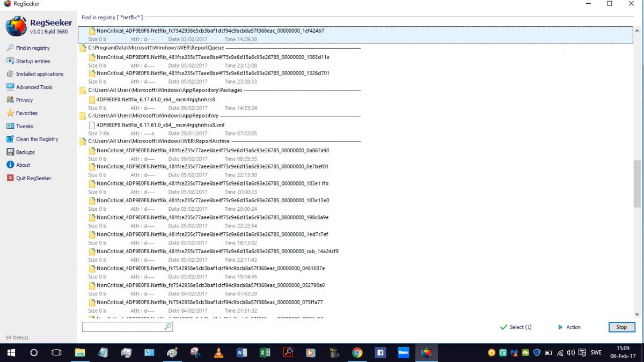The width and height of the screenshot is (644, 362).
Task: Click the AppRepository\Packages path header
Action: point(165,90)
